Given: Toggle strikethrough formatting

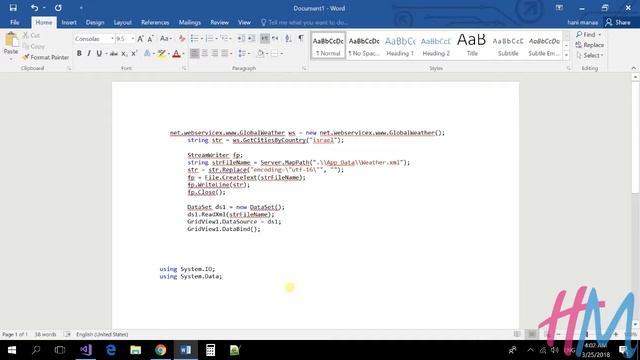Looking at the screenshot, I should (114, 53).
